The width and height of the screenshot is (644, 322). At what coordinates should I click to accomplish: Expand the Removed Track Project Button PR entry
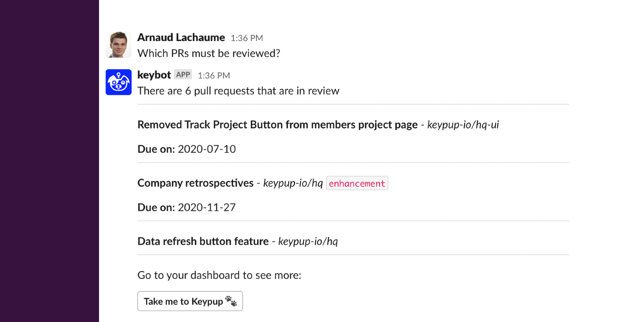pyautogui.click(x=277, y=124)
